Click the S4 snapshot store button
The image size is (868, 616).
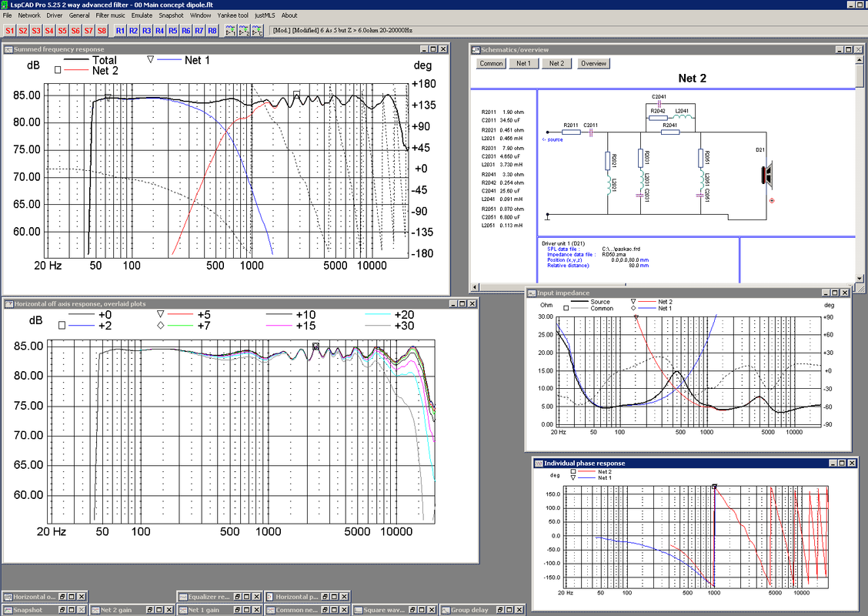click(x=49, y=31)
